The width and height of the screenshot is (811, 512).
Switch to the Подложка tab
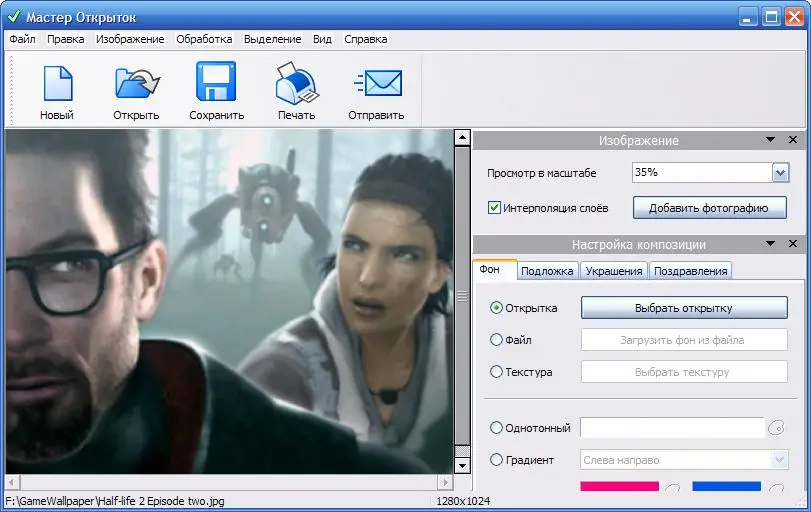click(547, 271)
